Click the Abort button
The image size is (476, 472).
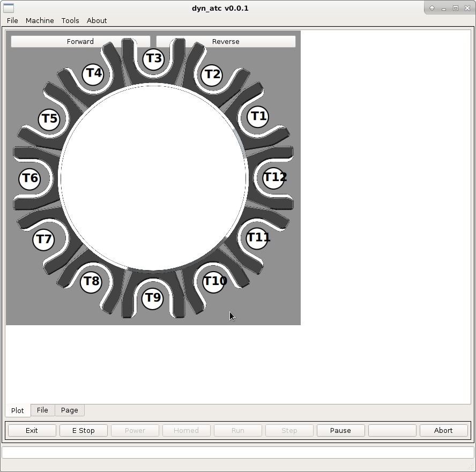tap(443, 430)
